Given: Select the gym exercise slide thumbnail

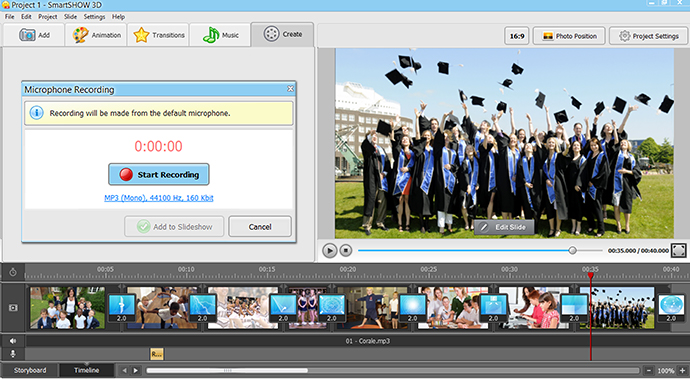Looking at the screenshot, I should [x=163, y=308].
